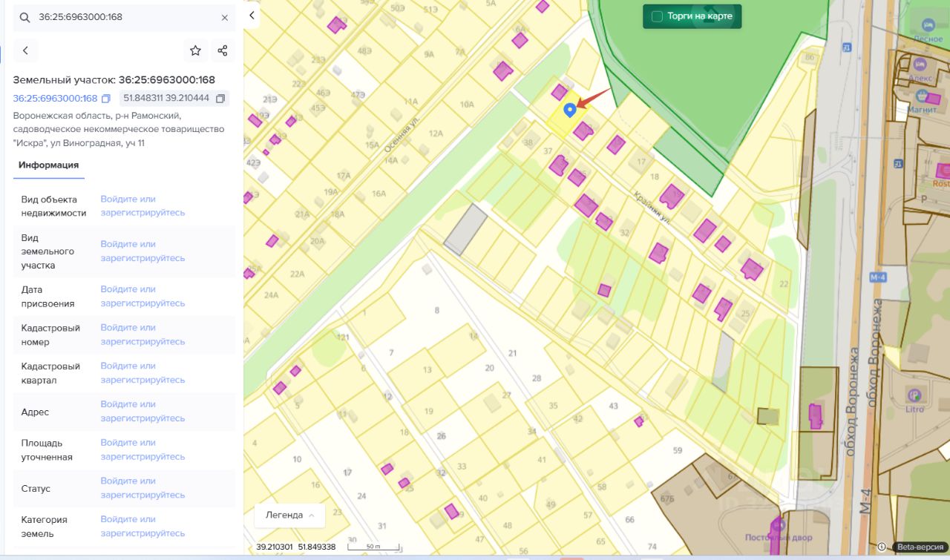Click in the cadastral number search input
This screenshot has width=950, height=560.
[125, 17]
